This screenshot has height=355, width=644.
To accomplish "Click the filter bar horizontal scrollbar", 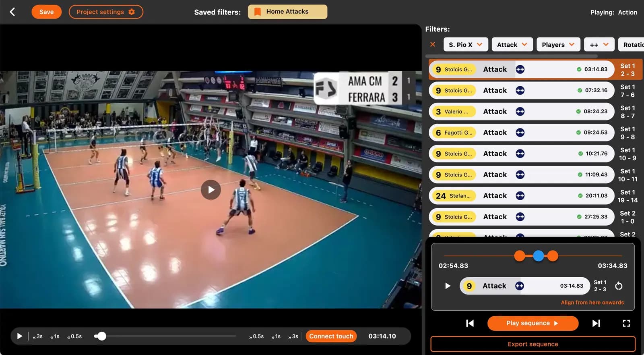I will pos(511,56).
